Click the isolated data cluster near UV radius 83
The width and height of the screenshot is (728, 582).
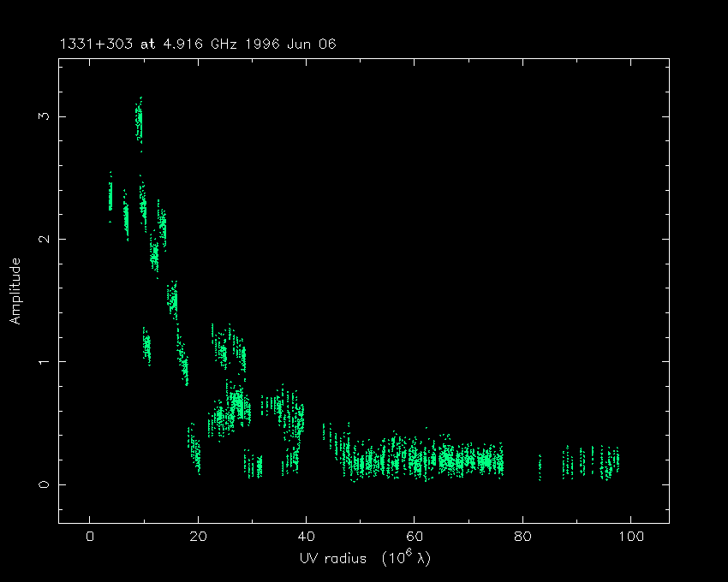click(x=540, y=466)
